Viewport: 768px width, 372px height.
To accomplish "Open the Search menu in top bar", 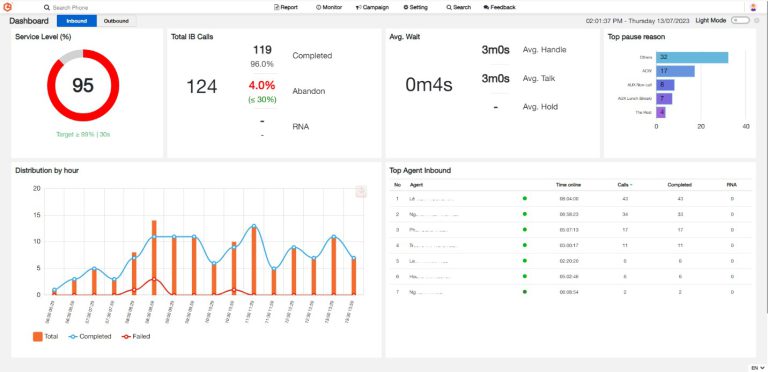I will point(458,7).
